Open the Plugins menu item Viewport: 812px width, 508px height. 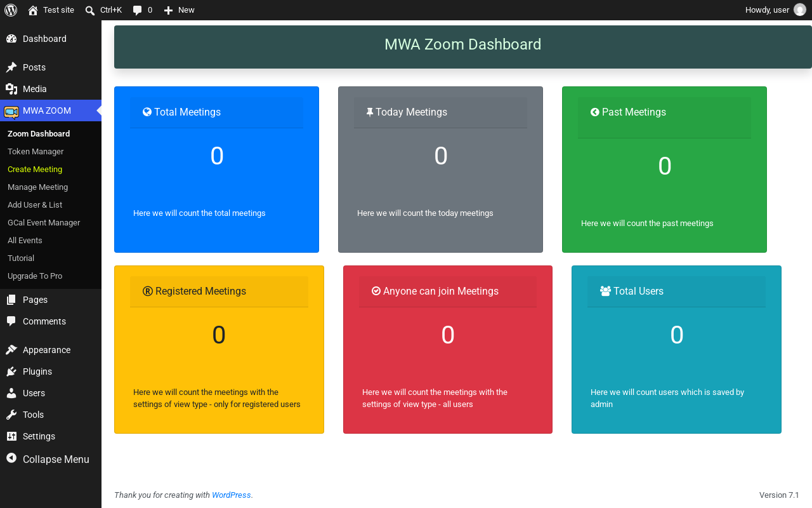point(51,371)
